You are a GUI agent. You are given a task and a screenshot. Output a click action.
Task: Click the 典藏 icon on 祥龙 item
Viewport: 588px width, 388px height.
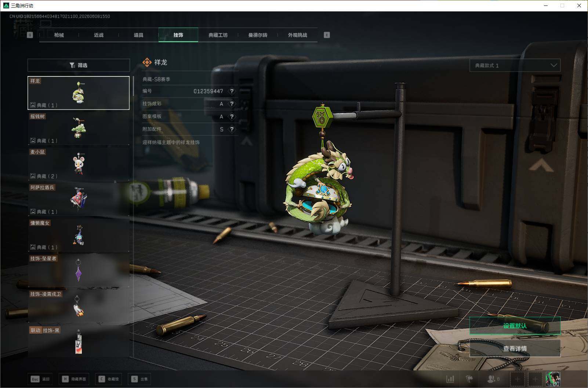click(33, 105)
